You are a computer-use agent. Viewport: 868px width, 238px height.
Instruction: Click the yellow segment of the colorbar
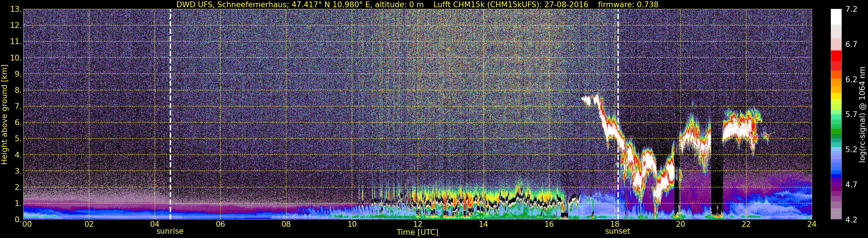pyautogui.click(x=836, y=96)
